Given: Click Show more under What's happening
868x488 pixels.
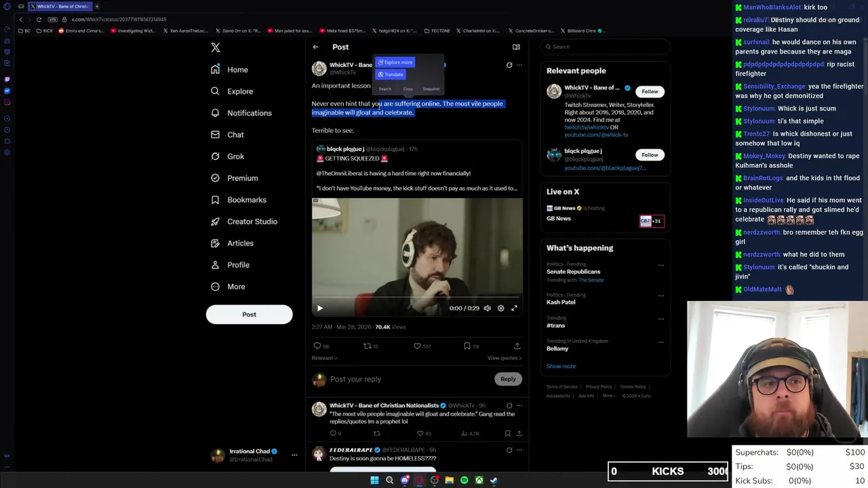Looking at the screenshot, I should pyautogui.click(x=561, y=367).
